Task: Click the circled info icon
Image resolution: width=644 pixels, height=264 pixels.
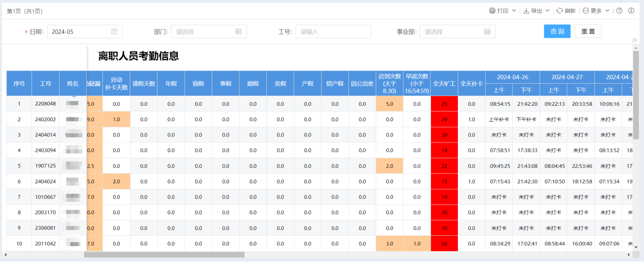Action: tap(631, 11)
